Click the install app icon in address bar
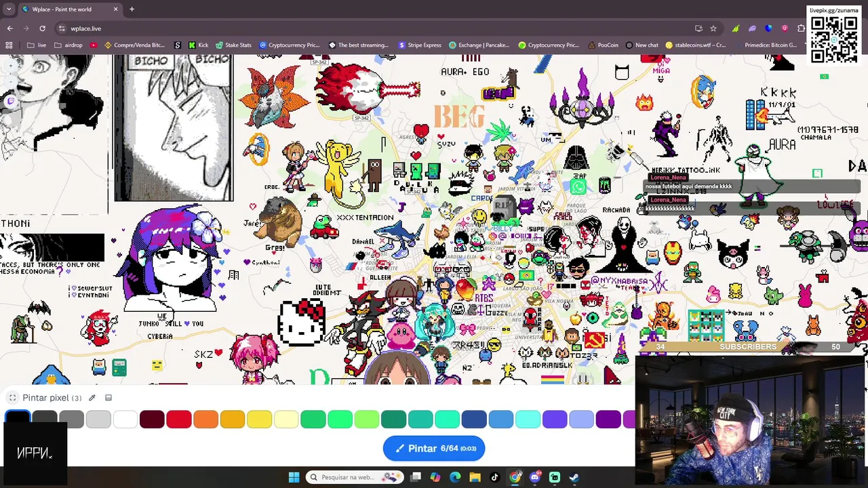The image size is (868, 488). (x=698, y=28)
